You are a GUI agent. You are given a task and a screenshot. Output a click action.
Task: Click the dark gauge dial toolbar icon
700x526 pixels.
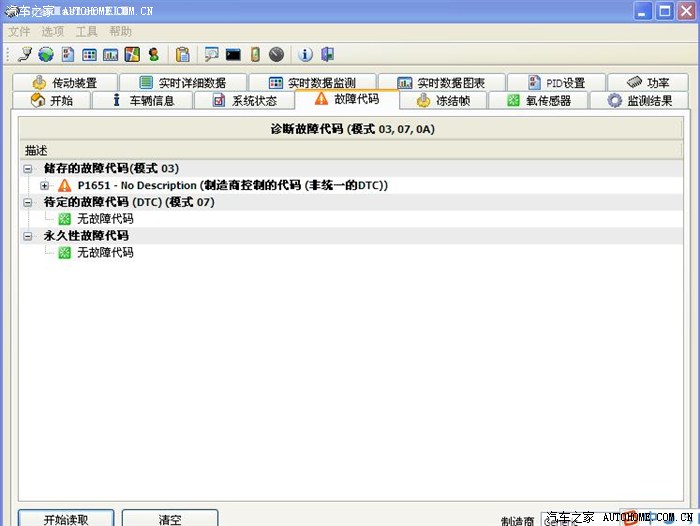coord(276,54)
